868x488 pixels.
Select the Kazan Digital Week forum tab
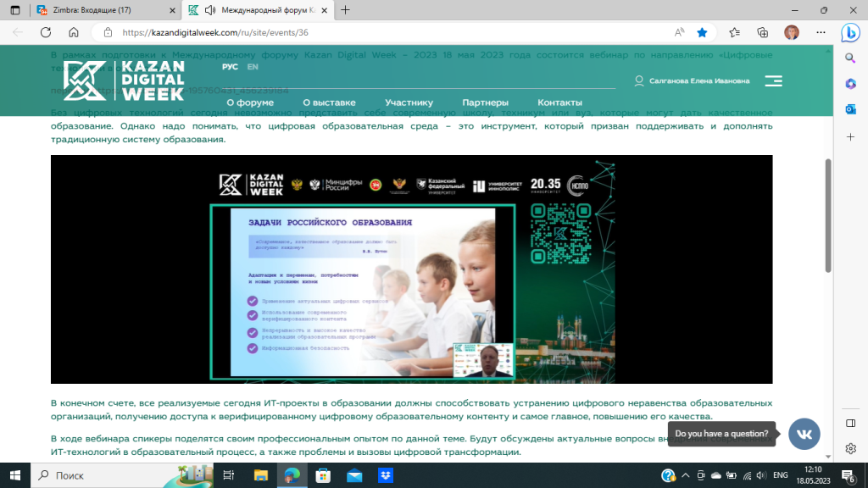[x=258, y=10]
